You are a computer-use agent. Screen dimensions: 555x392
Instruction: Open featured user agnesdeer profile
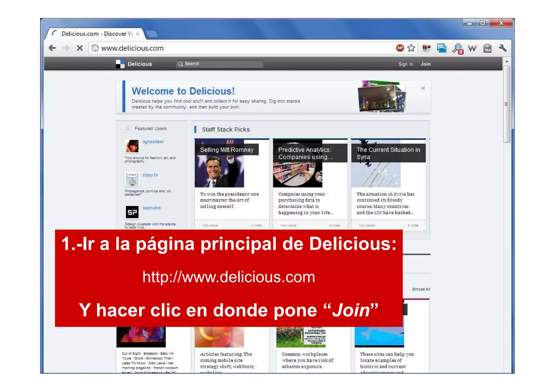pyautogui.click(x=153, y=142)
